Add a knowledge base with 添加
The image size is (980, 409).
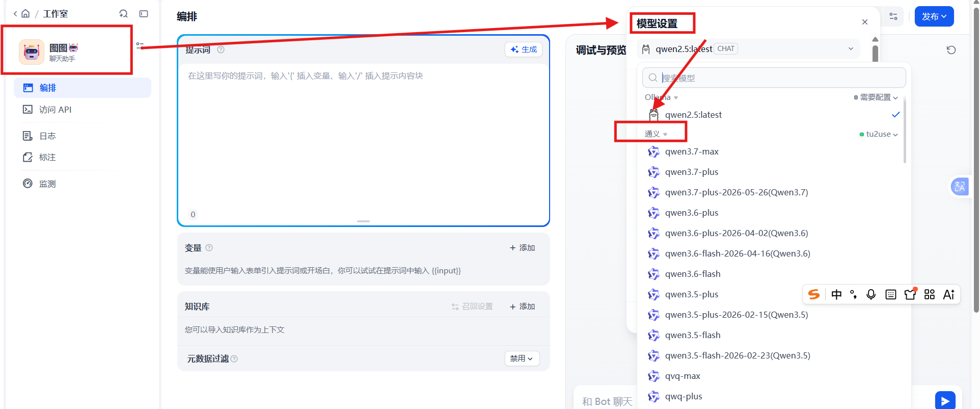tap(522, 306)
